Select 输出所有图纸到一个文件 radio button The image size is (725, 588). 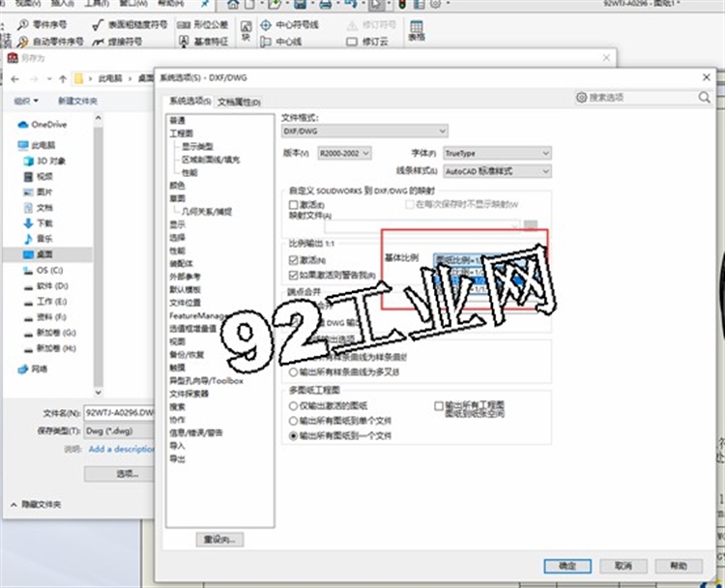293,436
